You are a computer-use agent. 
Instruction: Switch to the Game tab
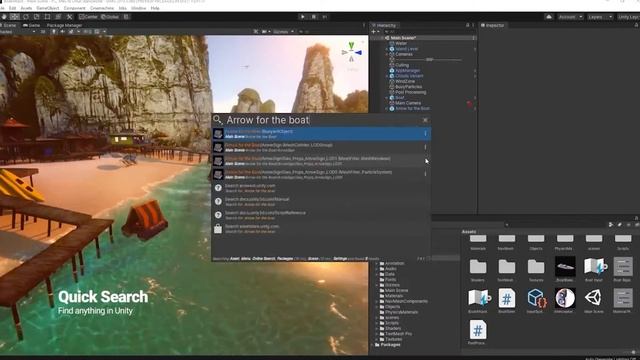(31, 25)
